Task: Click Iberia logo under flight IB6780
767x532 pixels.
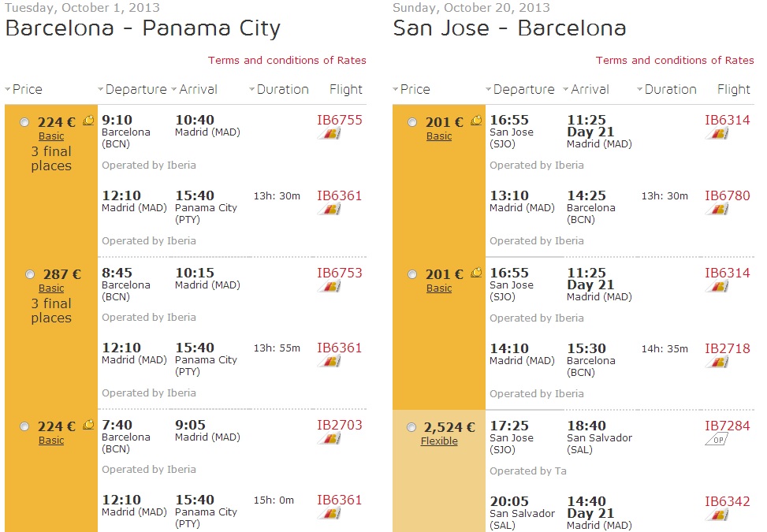Action: point(717,210)
